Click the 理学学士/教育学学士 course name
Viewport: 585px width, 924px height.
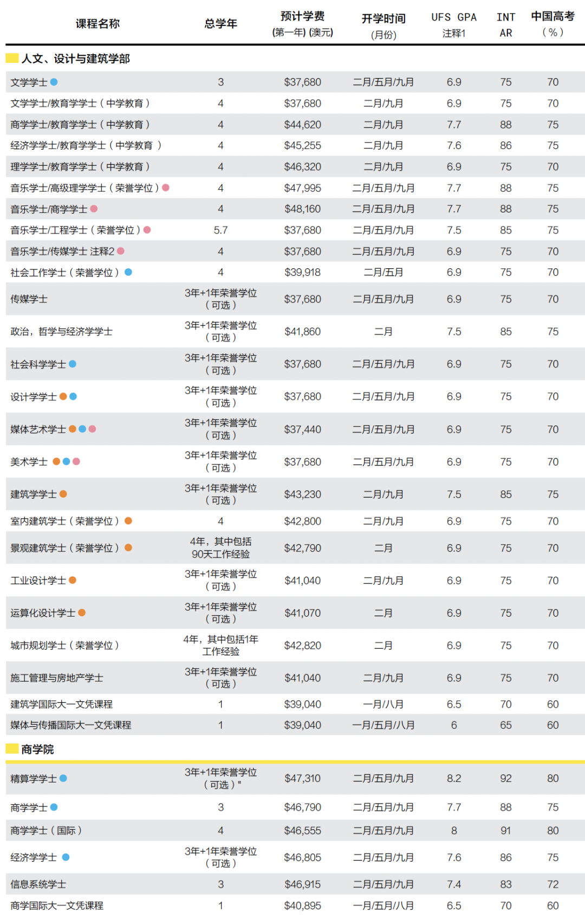80,167
